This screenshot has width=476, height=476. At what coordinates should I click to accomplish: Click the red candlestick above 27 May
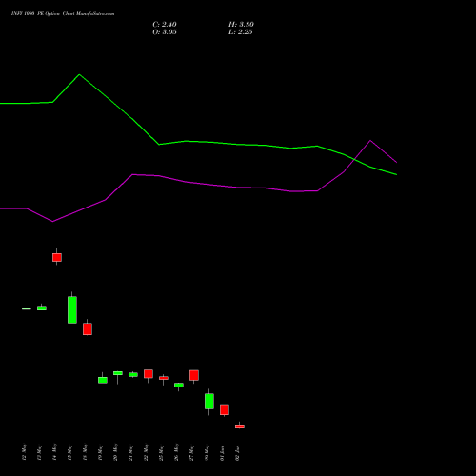pyautogui.click(x=194, y=375)
